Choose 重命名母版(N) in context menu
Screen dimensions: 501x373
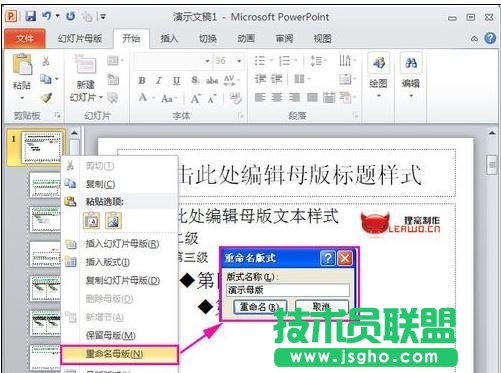click(119, 354)
